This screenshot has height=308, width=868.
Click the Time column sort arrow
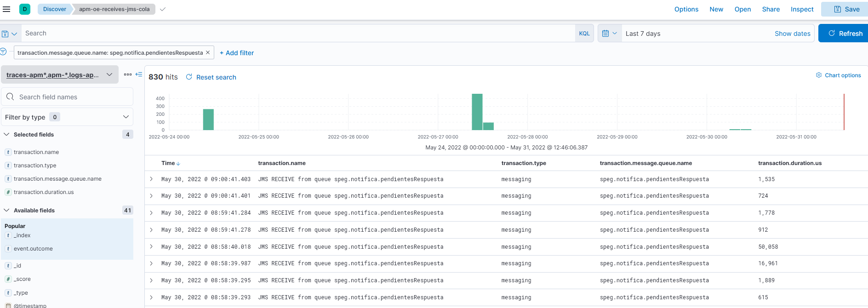[x=178, y=164]
